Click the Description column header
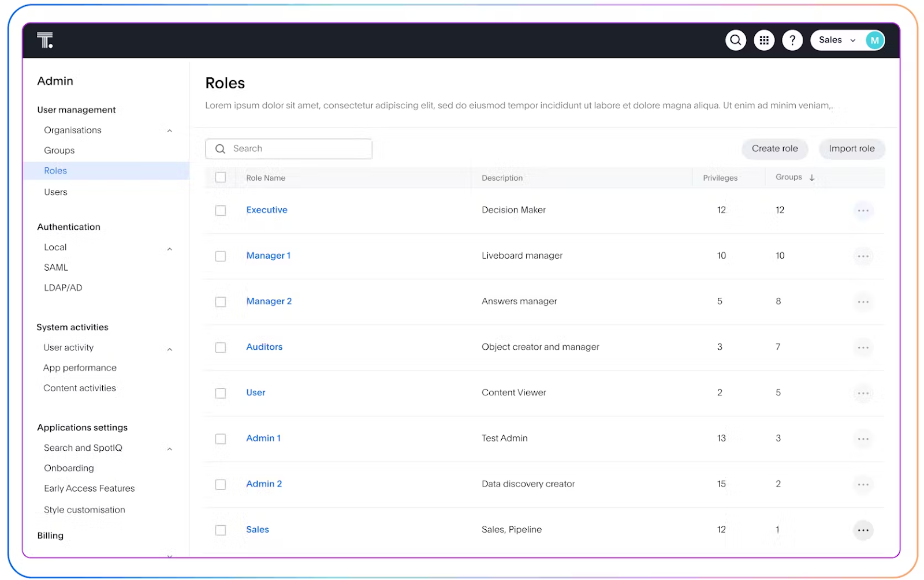Image resolution: width=924 pixels, height=580 pixels. click(502, 178)
